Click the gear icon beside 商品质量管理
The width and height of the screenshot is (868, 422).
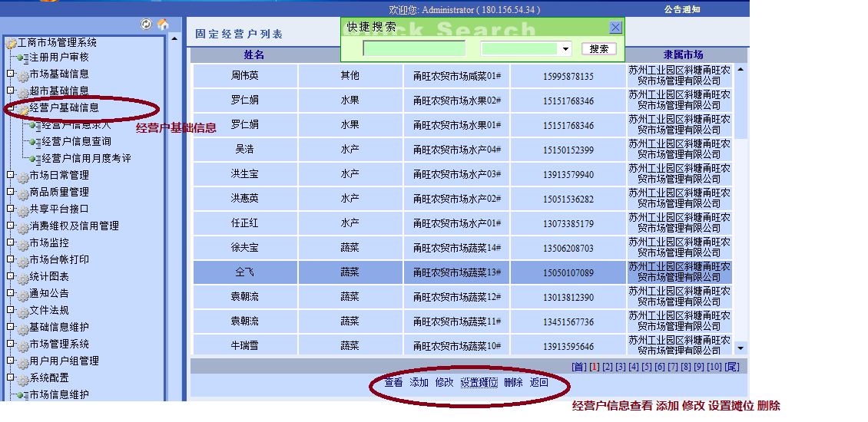pyautogui.click(x=23, y=195)
